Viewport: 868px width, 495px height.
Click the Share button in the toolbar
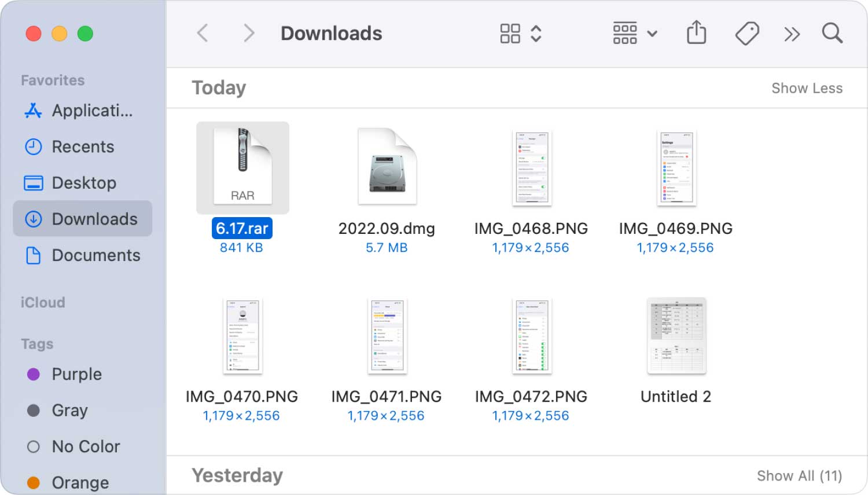click(x=697, y=33)
